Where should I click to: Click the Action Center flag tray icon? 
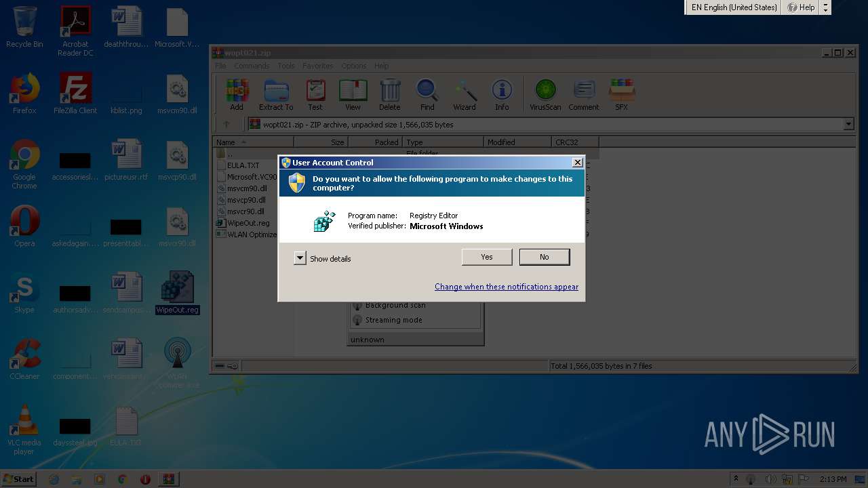point(804,479)
